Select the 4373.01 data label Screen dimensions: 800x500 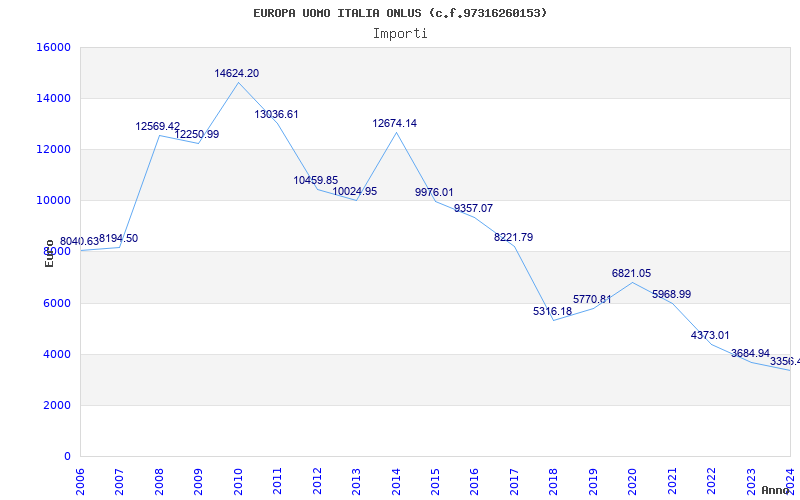pyautogui.click(x=710, y=335)
